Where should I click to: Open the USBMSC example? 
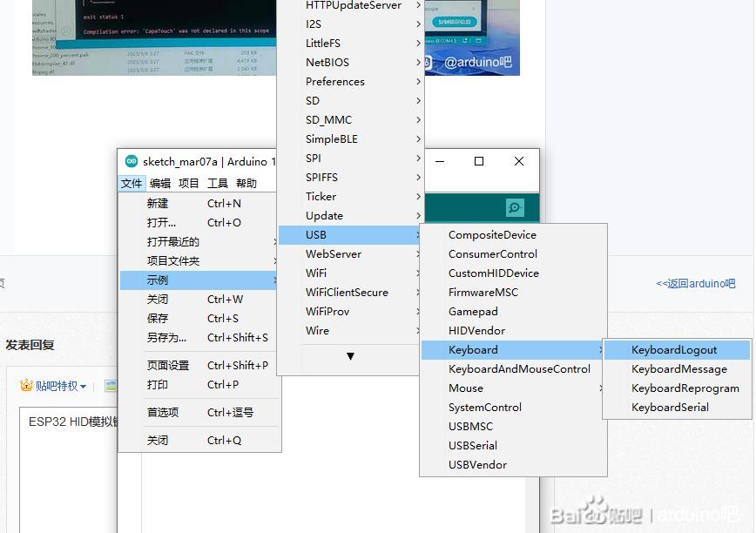point(513,427)
